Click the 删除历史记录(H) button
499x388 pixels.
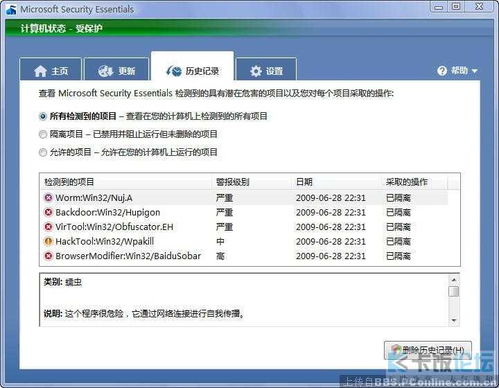pyautogui.click(x=428, y=350)
